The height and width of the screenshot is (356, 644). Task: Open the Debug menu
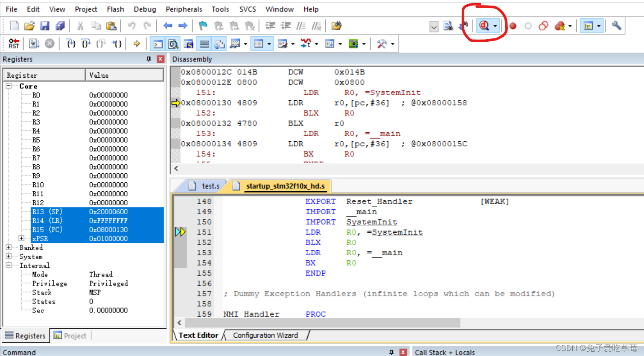click(x=145, y=9)
